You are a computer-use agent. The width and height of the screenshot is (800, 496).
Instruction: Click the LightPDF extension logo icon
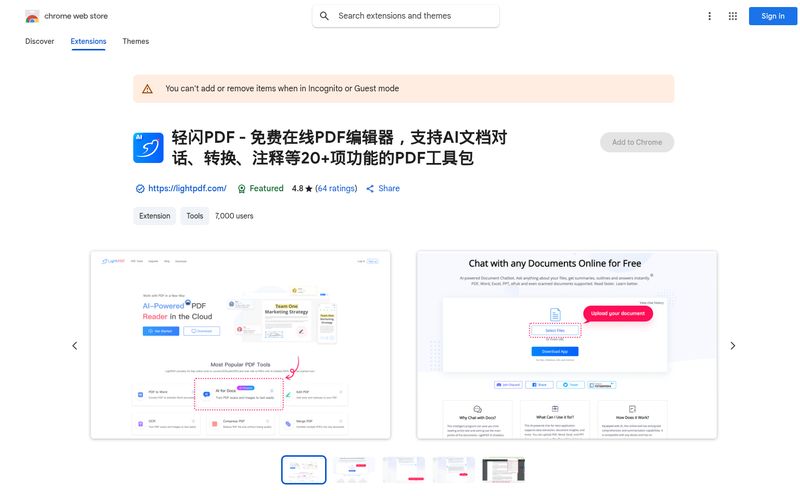coord(148,148)
